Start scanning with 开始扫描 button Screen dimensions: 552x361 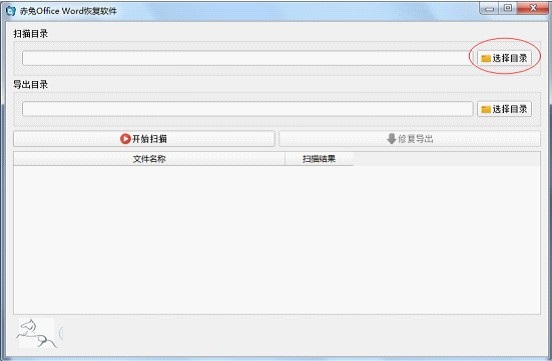pos(144,139)
